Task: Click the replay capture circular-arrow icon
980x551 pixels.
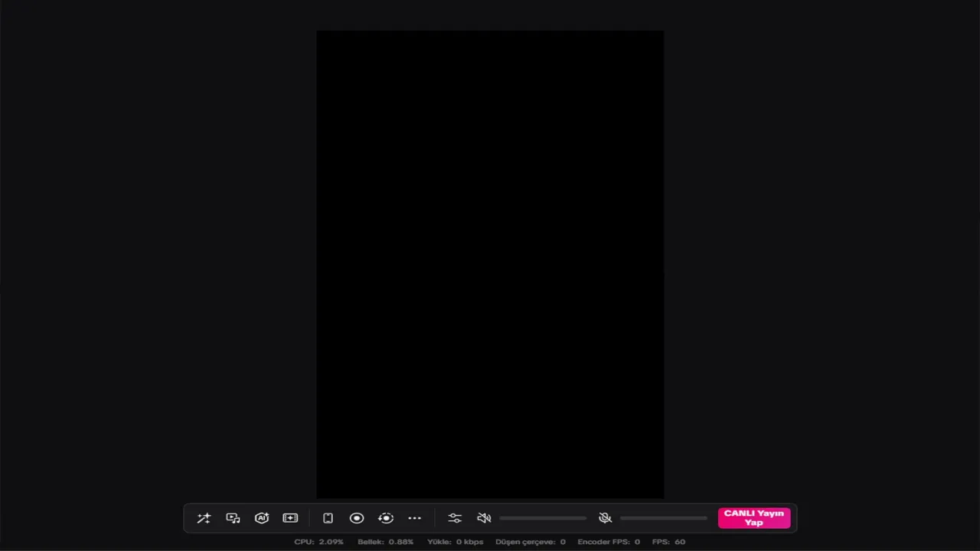Action: click(x=386, y=518)
